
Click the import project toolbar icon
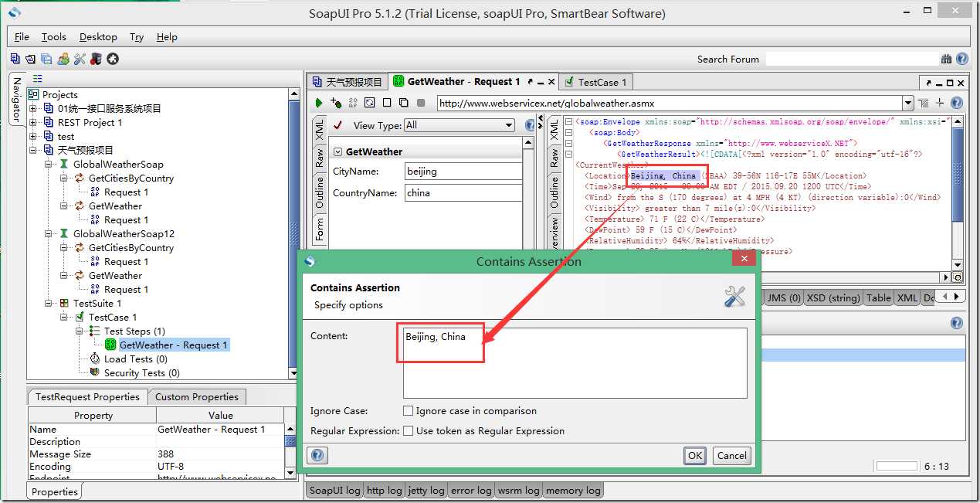30,59
